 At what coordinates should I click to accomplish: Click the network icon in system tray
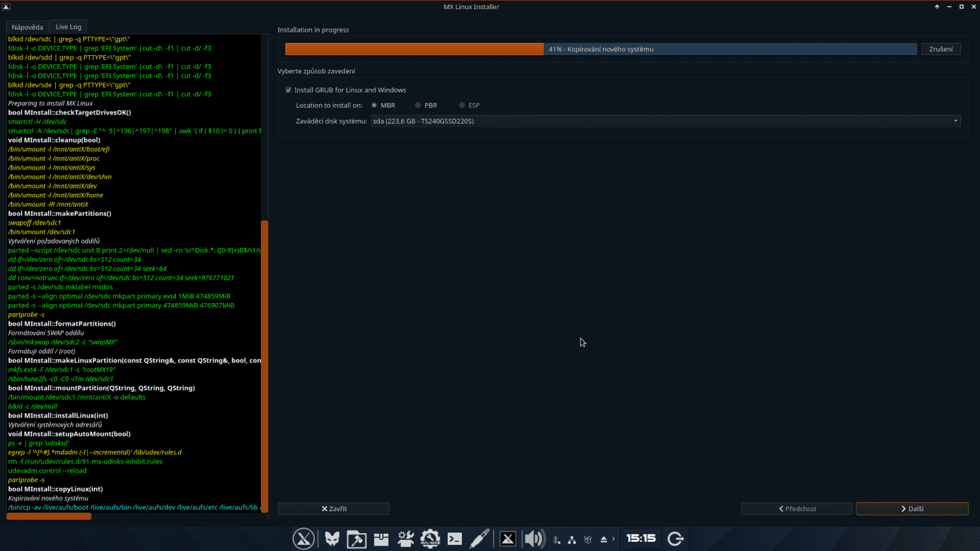point(571,539)
